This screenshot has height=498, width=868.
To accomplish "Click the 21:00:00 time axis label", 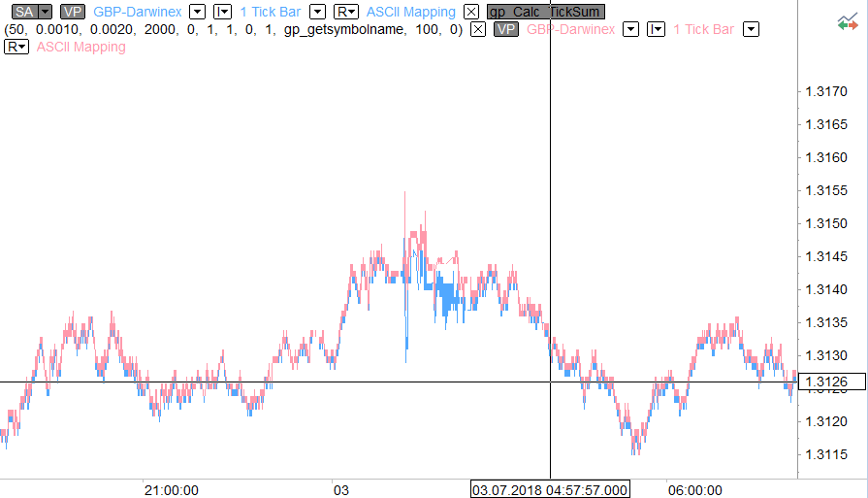I will click(x=171, y=490).
